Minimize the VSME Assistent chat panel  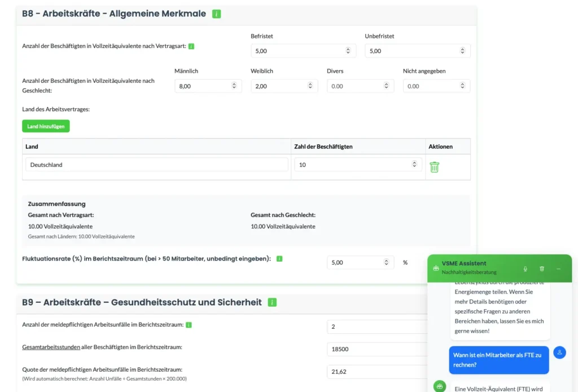pos(559,269)
